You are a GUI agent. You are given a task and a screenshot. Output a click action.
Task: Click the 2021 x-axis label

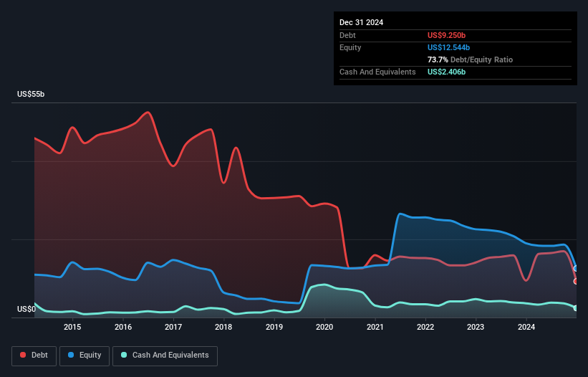coord(375,327)
